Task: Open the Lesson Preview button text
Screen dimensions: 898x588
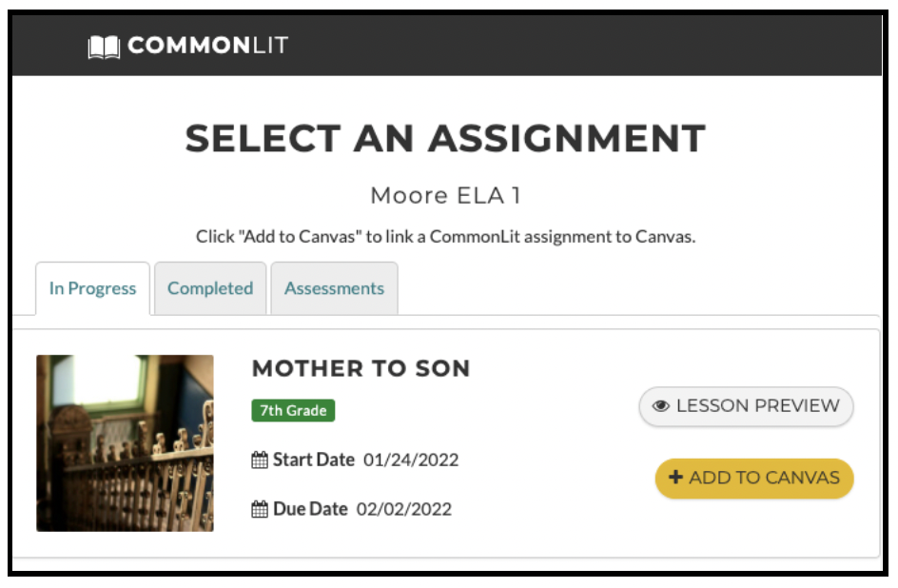Action: click(x=757, y=406)
